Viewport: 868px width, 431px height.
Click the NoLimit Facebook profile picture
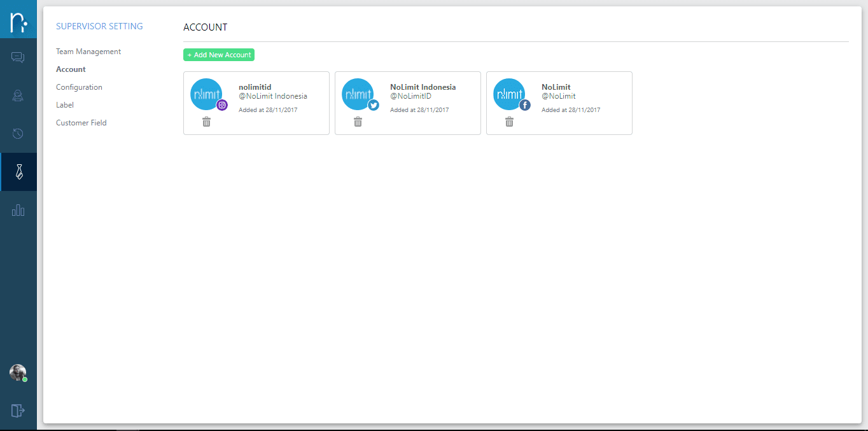click(x=509, y=94)
